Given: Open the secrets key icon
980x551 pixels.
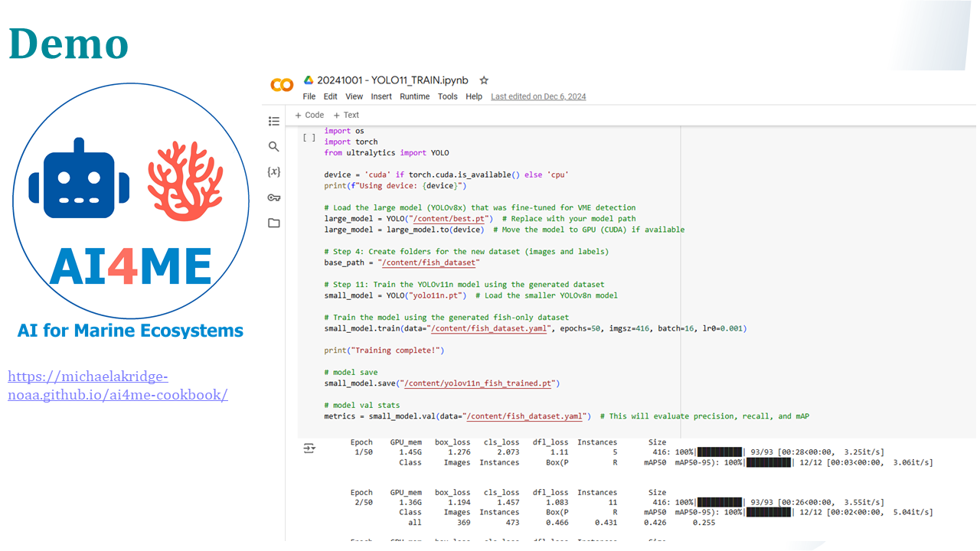Looking at the screenshot, I should point(274,197).
